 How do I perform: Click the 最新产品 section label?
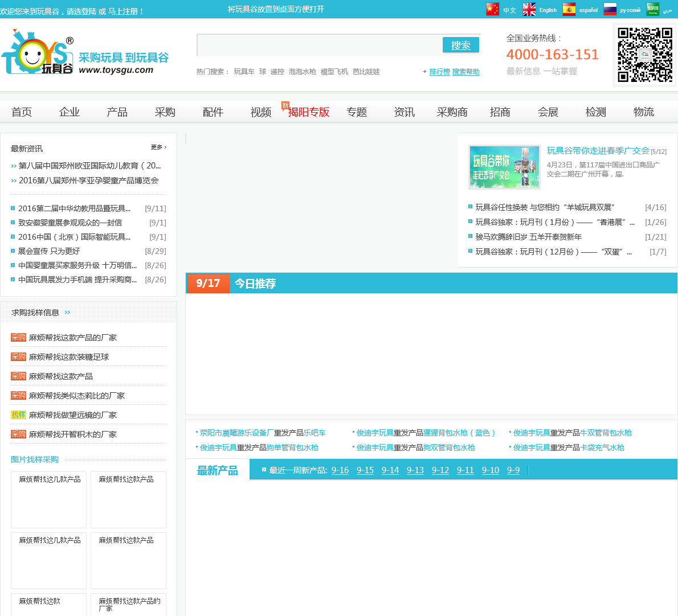(218, 470)
